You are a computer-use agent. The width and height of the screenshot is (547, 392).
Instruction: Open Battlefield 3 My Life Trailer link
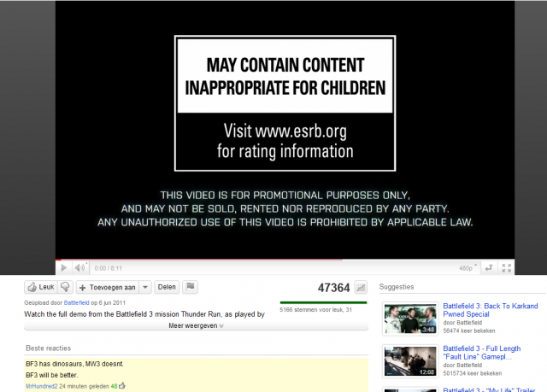point(489,390)
